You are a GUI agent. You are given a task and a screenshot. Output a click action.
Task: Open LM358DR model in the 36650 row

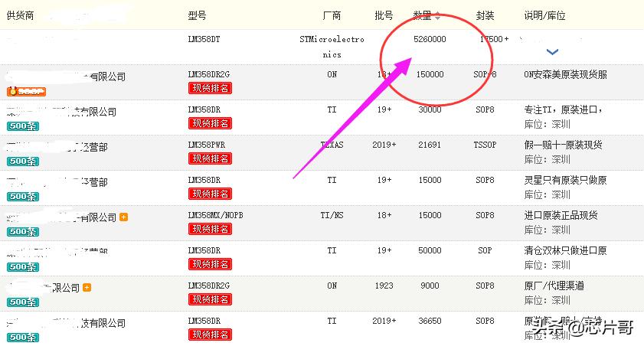[204, 321]
